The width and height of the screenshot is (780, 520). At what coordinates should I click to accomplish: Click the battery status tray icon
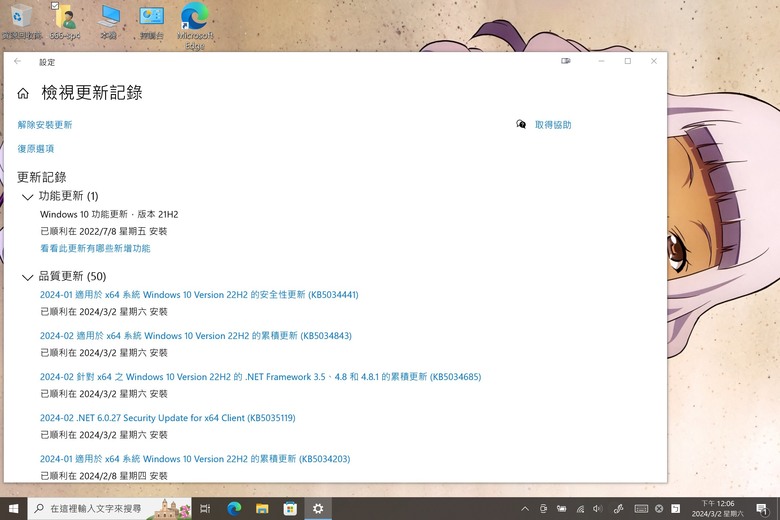562,509
